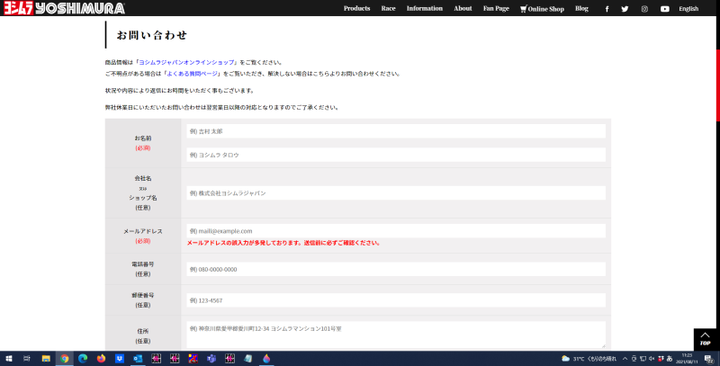
Task: Open the Fan Page menu
Action: (x=496, y=8)
